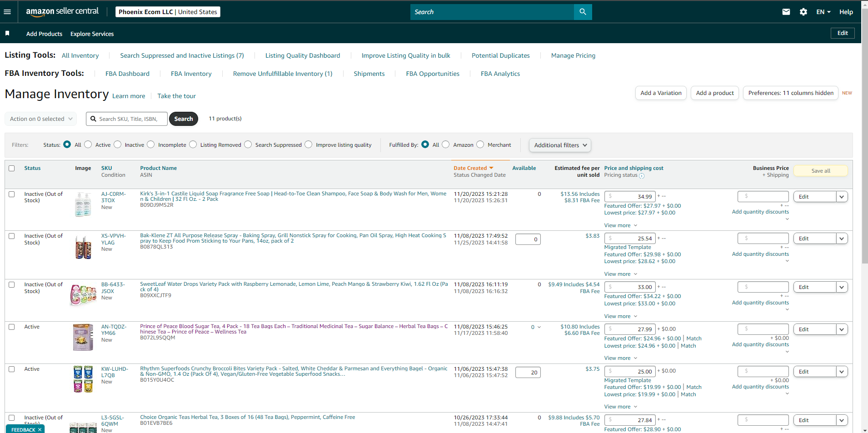The image size is (868, 433).
Task: Check the row for SKU AN-TQDZ-YM66
Action: [12, 327]
